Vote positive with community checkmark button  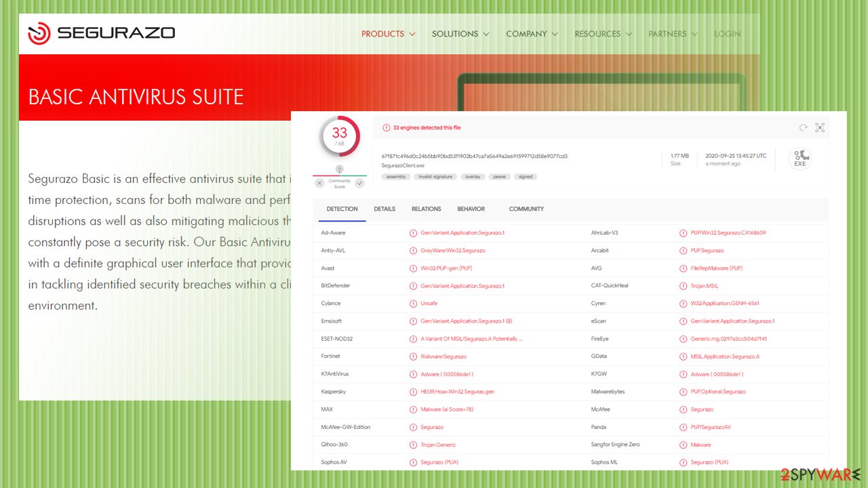pyautogui.click(x=359, y=183)
